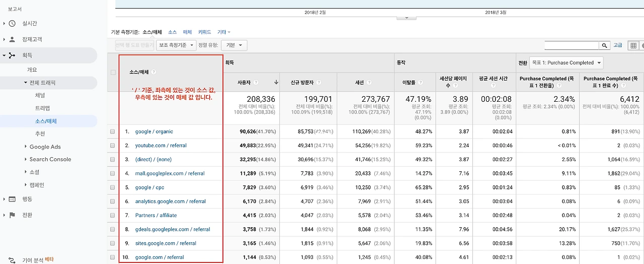Open 트리맵 report in sidebar
Screen dimensions: 644x264
[42, 108]
